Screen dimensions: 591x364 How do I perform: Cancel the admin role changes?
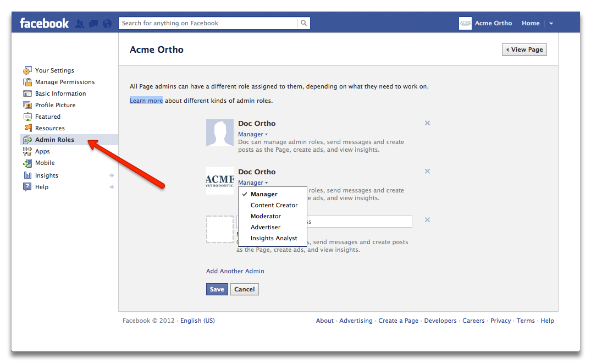pyautogui.click(x=244, y=289)
